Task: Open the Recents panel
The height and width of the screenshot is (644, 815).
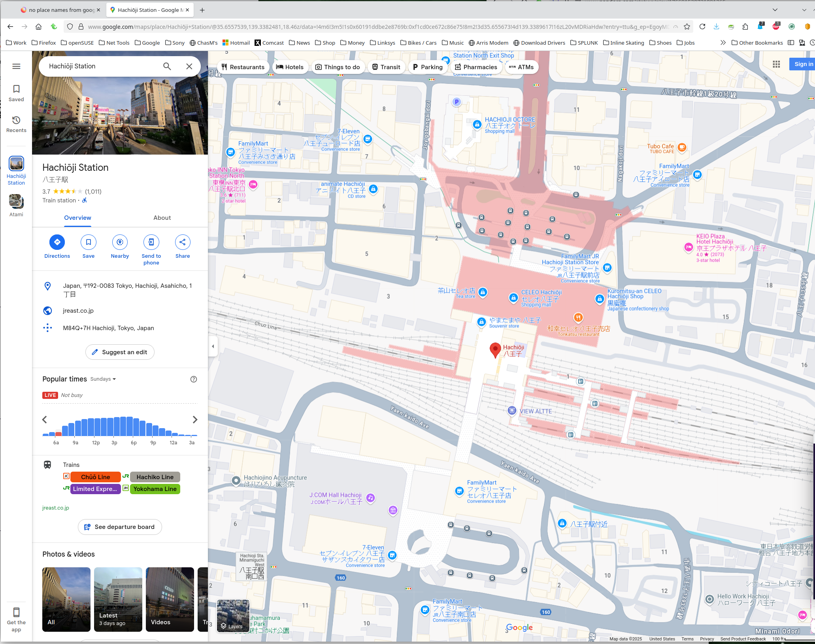Action: (x=16, y=124)
